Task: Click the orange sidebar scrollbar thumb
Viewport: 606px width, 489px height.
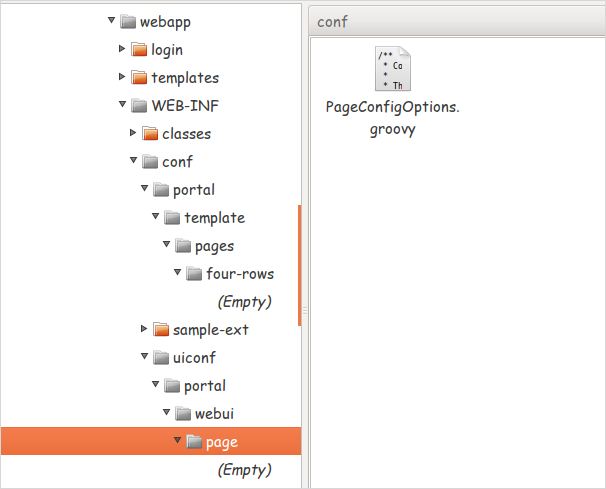Action: [300, 265]
